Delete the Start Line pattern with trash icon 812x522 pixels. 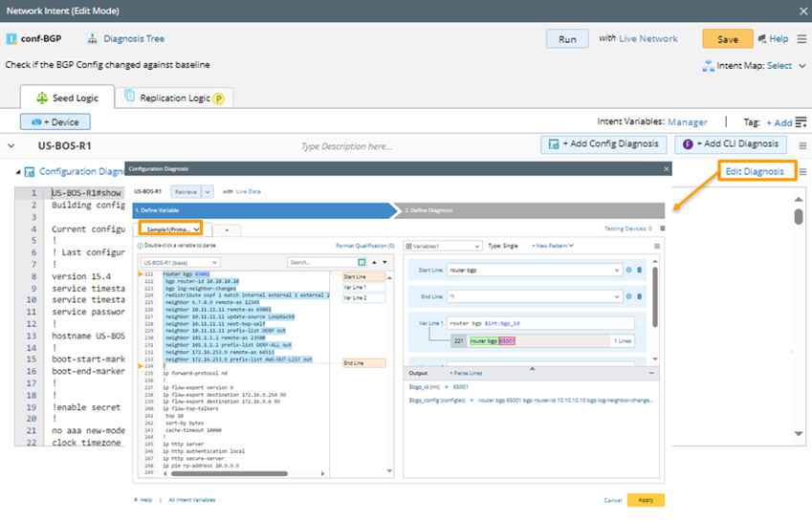640,270
